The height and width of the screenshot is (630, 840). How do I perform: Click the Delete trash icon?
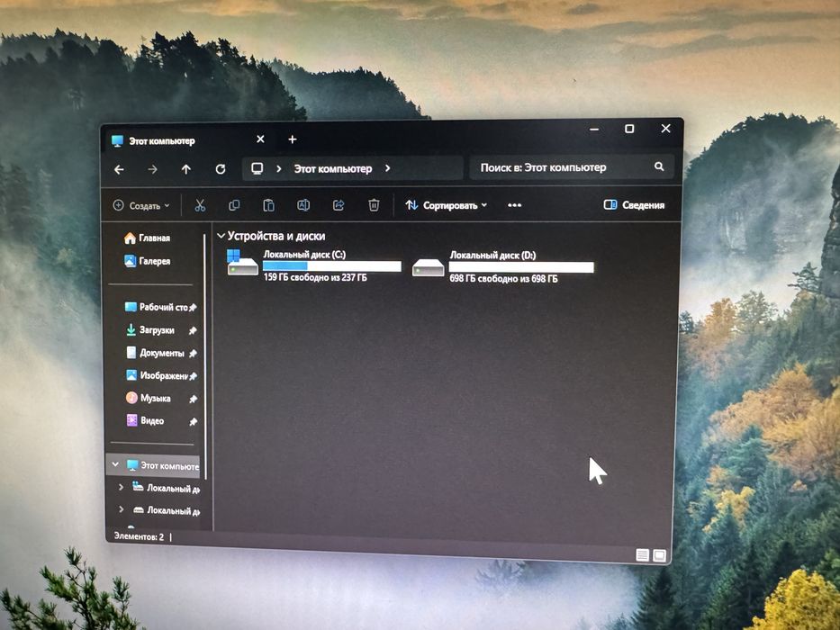(374, 204)
